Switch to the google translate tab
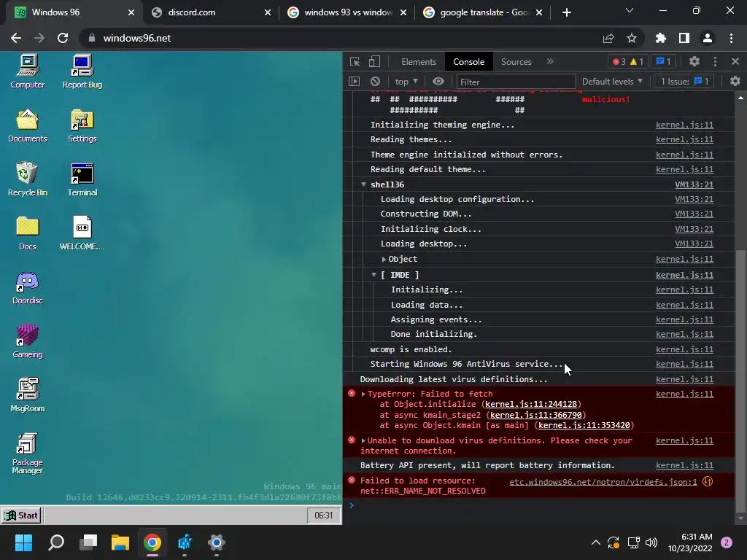Viewport: 747px width, 560px height. 484,12
